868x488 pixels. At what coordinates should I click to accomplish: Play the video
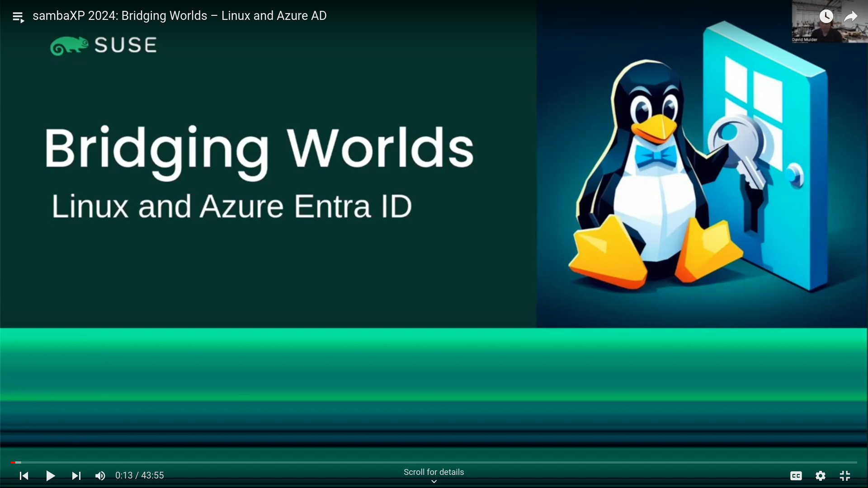coord(50,476)
